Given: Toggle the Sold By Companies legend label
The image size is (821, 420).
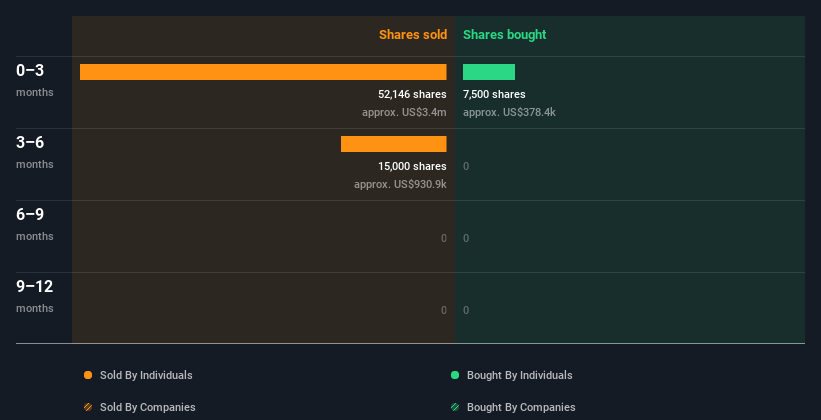Looking at the screenshot, I should (x=147, y=407).
